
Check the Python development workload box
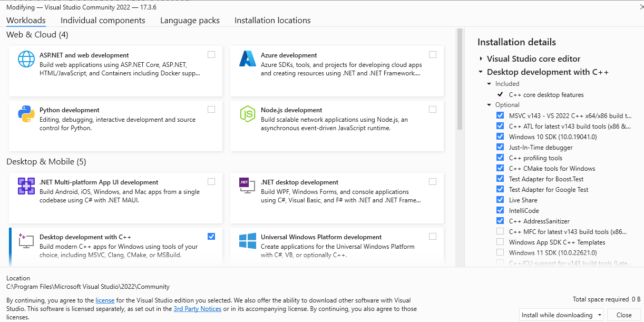[211, 110]
